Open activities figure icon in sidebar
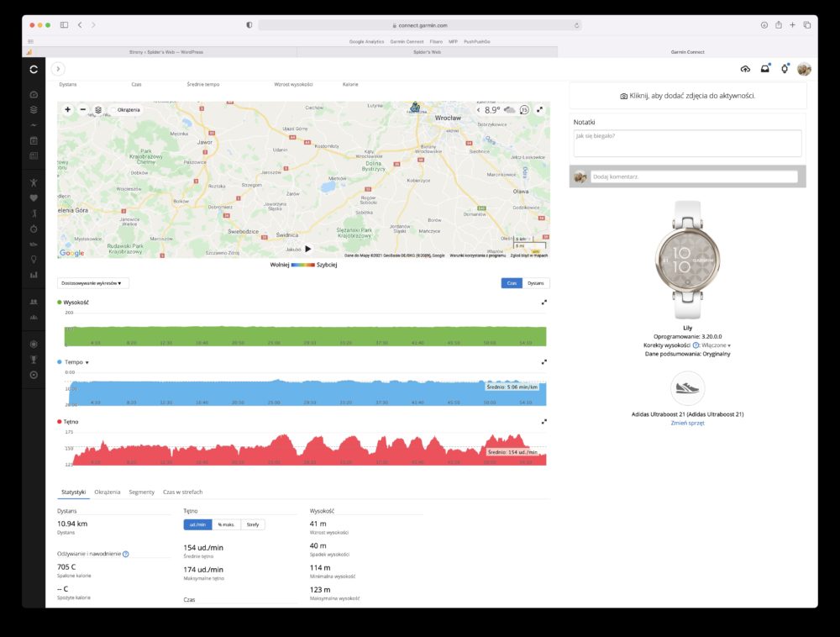This screenshot has width=840, height=637. coord(34,182)
